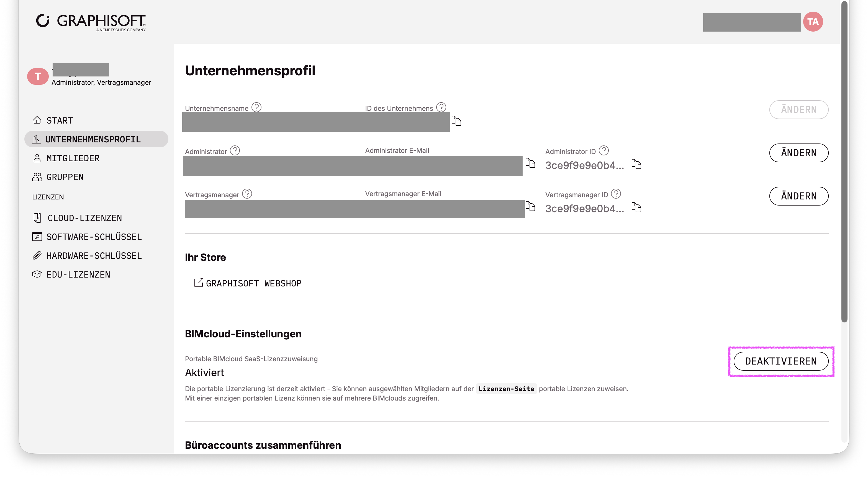Viewport: 868px width, 477px height.
Task: Click the people icon beside GRUPPEN
Action: pyautogui.click(x=37, y=177)
